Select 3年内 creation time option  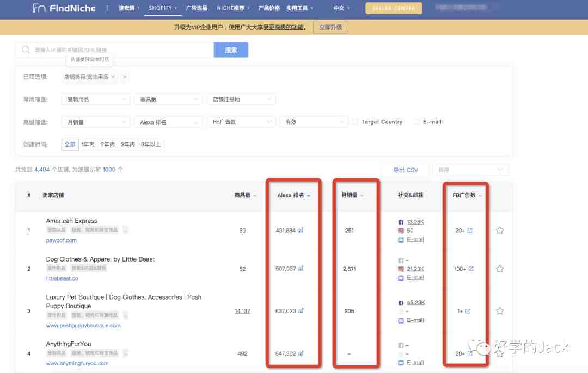click(x=127, y=144)
